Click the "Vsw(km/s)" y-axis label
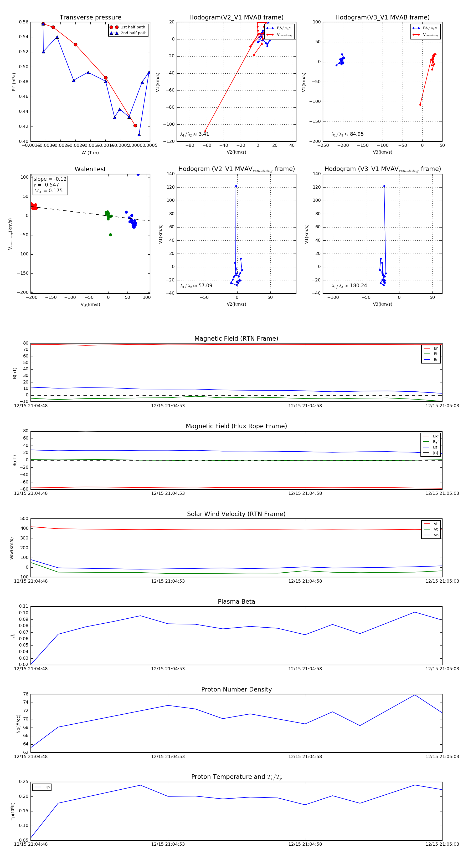The image size is (473, 868). [12, 548]
